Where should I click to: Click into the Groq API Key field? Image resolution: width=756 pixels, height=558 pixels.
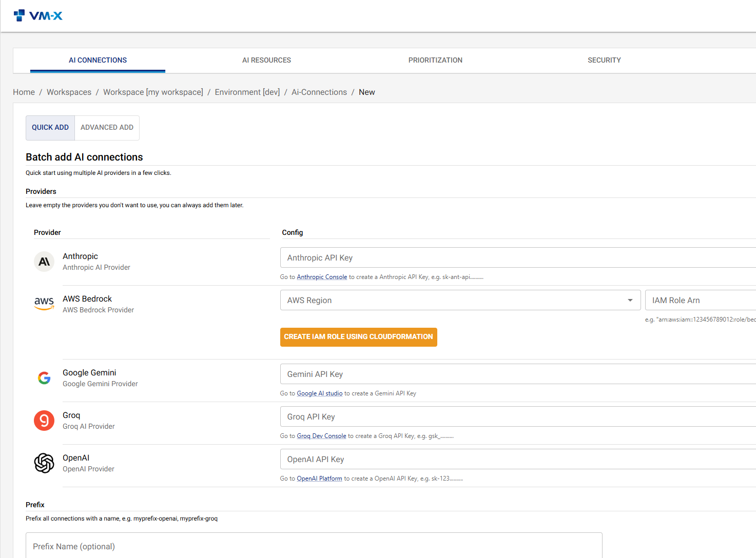pos(518,416)
